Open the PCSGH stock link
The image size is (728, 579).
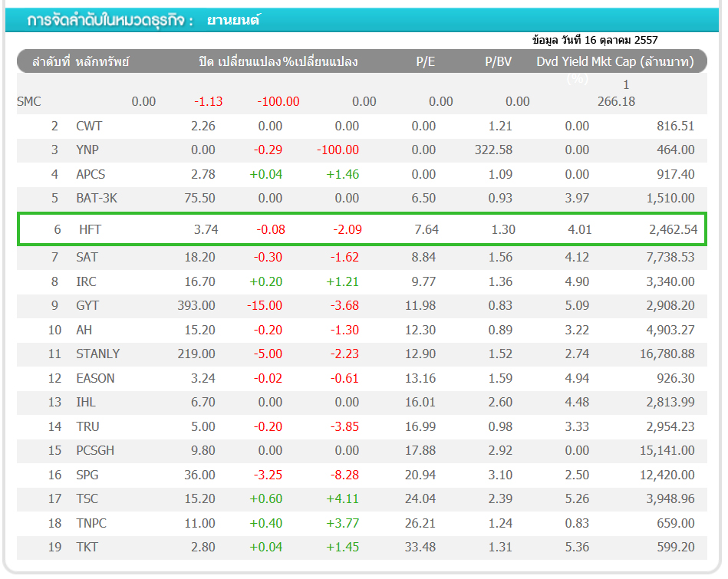[95, 451]
